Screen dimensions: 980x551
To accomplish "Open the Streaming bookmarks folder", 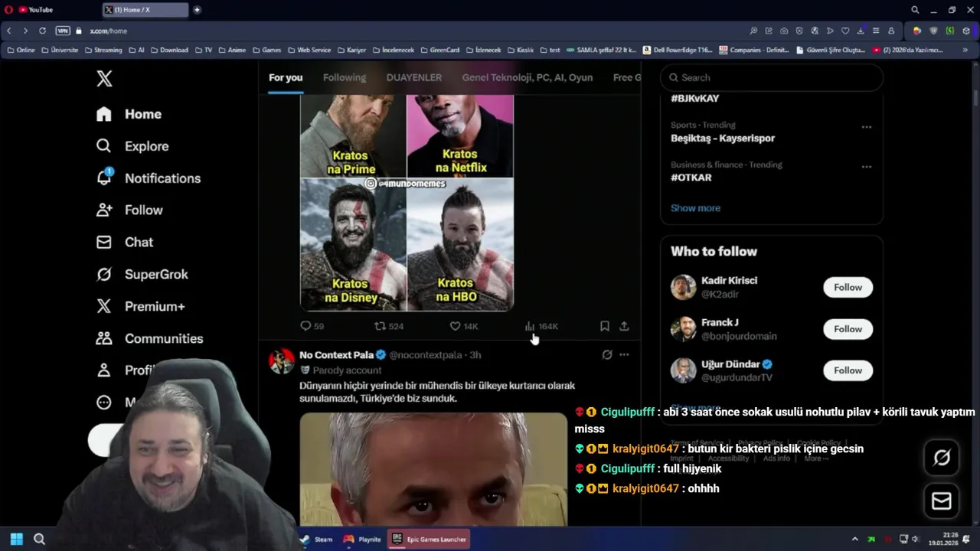I will (x=103, y=50).
